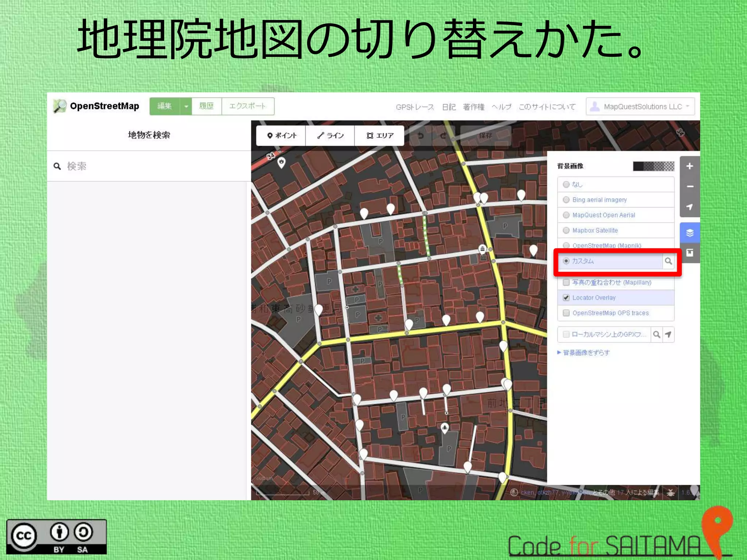Select MapQuest Open Aerial radio
Image resolution: width=747 pixels, height=560 pixels.
(x=566, y=215)
